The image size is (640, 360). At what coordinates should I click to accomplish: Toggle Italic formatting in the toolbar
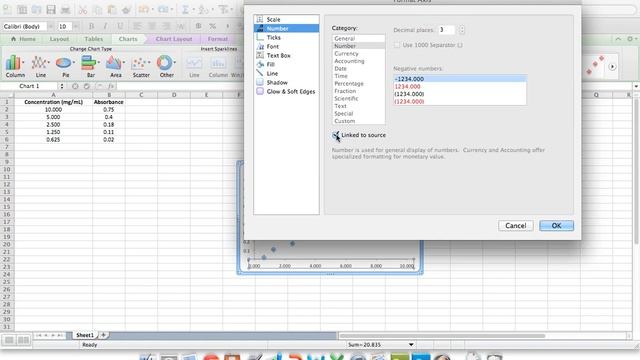point(105,26)
